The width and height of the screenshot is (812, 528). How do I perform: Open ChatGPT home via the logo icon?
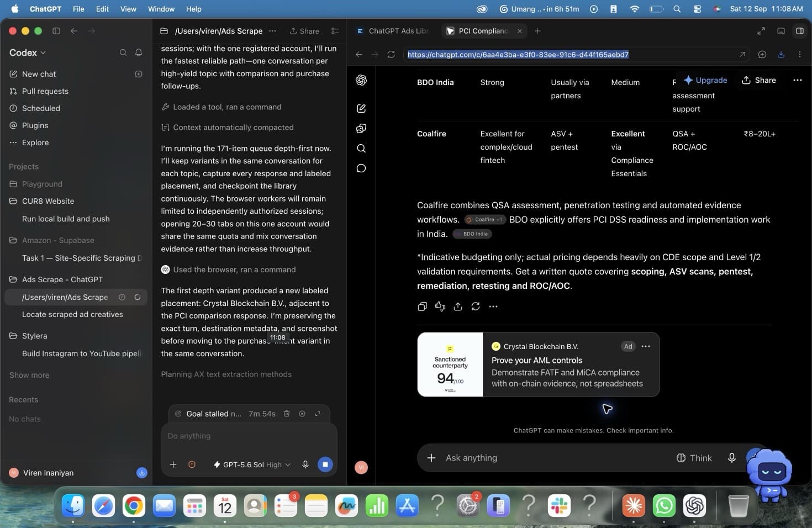click(361, 80)
